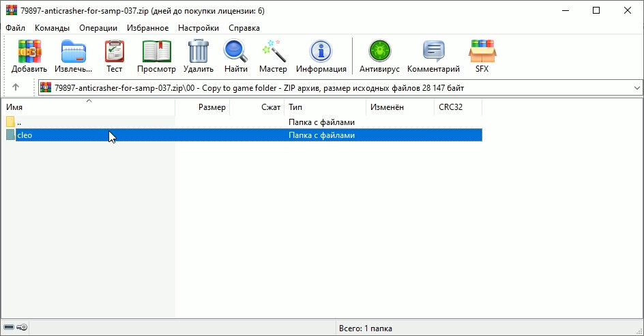Select the parent folder '..' icon
644x336 pixels.
click(x=10, y=122)
